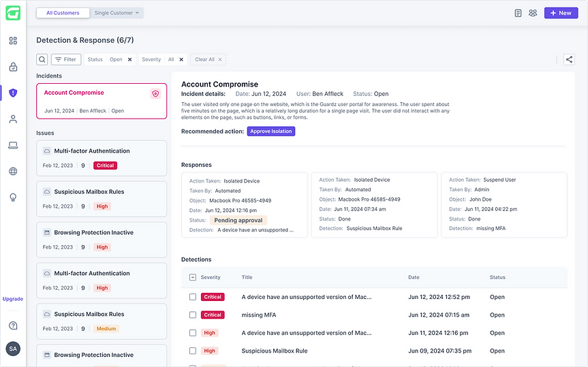Check the first Critical detection row checkbox
Viewport: 588px width, 367px height.
point(193,297)
